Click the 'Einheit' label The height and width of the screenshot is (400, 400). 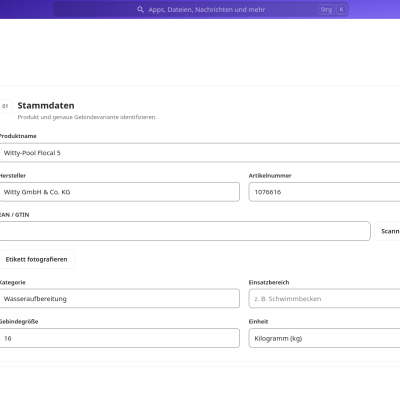pyautogui.click(x=258, y=322)
